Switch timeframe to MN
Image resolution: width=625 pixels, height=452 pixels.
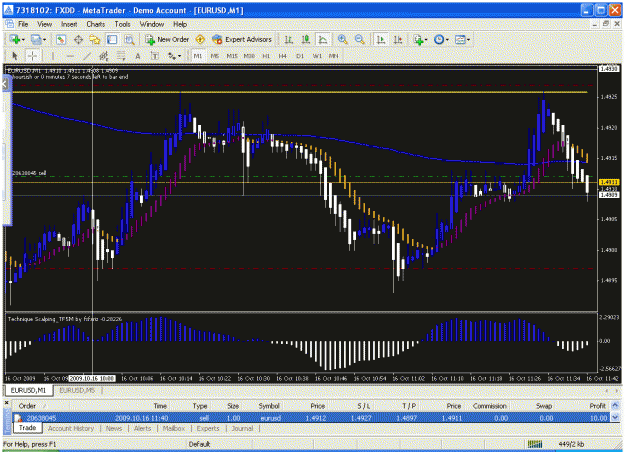[x=334, y=56]
